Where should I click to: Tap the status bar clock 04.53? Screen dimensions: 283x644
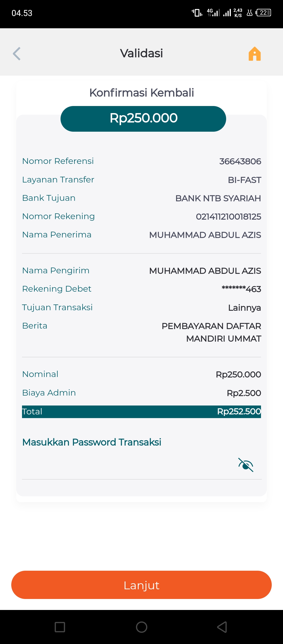click(22, 13)
